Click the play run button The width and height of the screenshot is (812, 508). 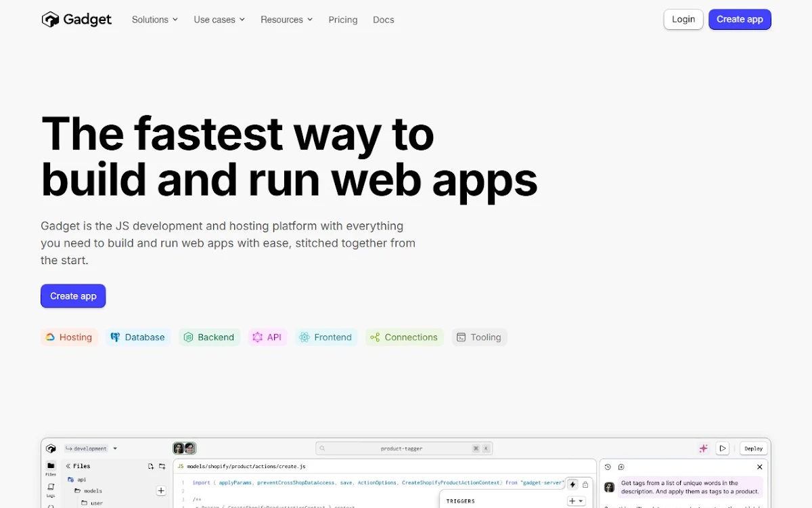coord(723,448)
